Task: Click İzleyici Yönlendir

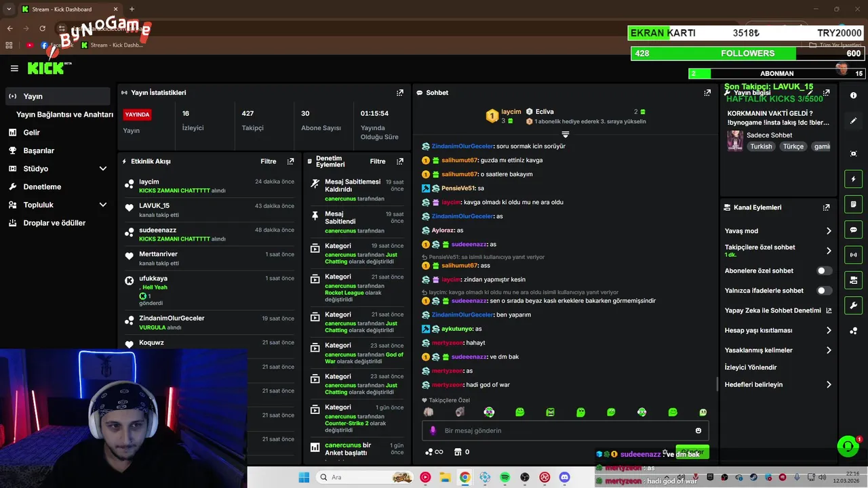Action: click(x=751, y=367)
